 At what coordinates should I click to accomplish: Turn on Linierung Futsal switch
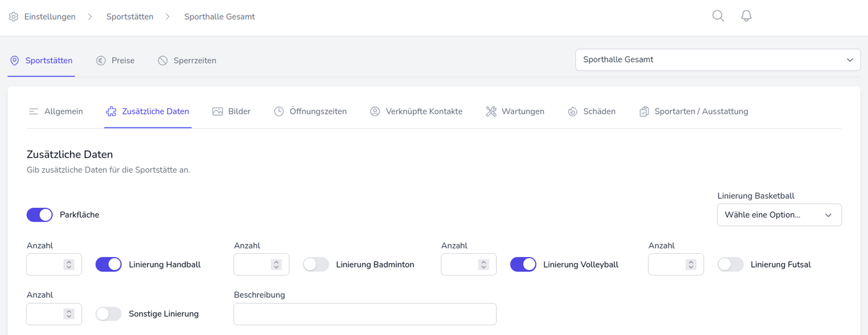(x=730, y=264)
